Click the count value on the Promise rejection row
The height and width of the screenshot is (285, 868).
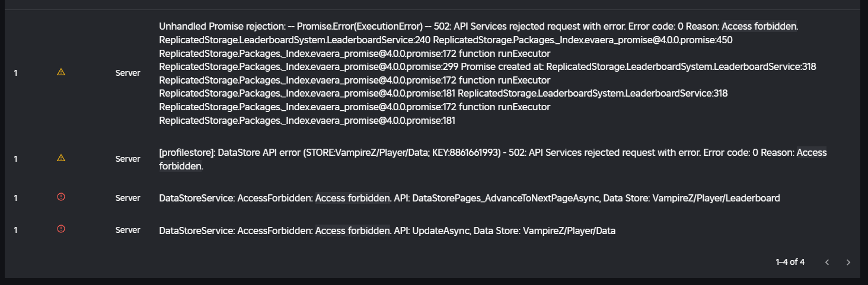point(16,73)
